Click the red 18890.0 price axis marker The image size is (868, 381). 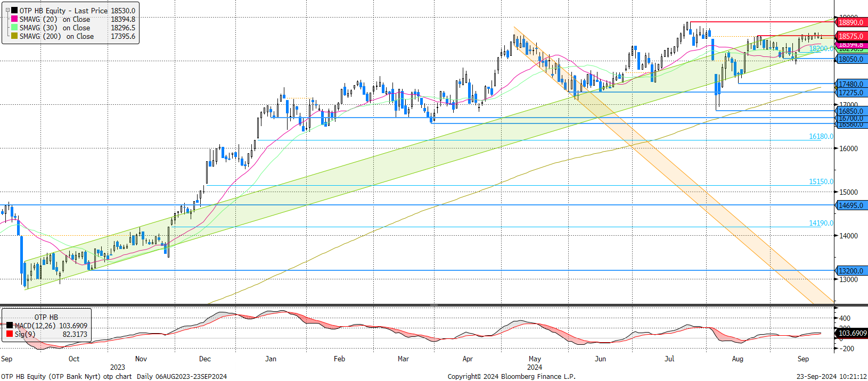point(851,22)
